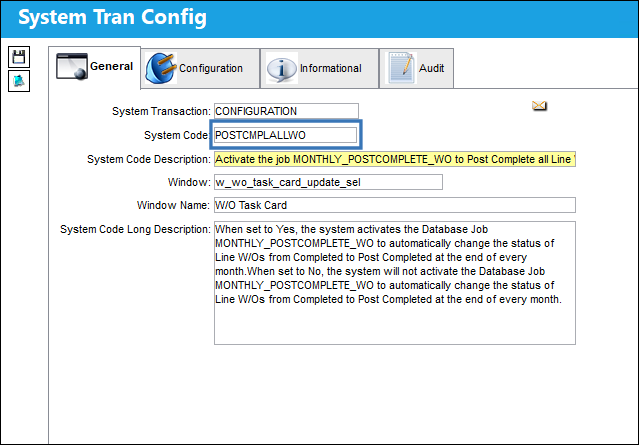Click the System Code Long Description text area
This screenshot has height=445, width=639.
click(x=395, y=283)
